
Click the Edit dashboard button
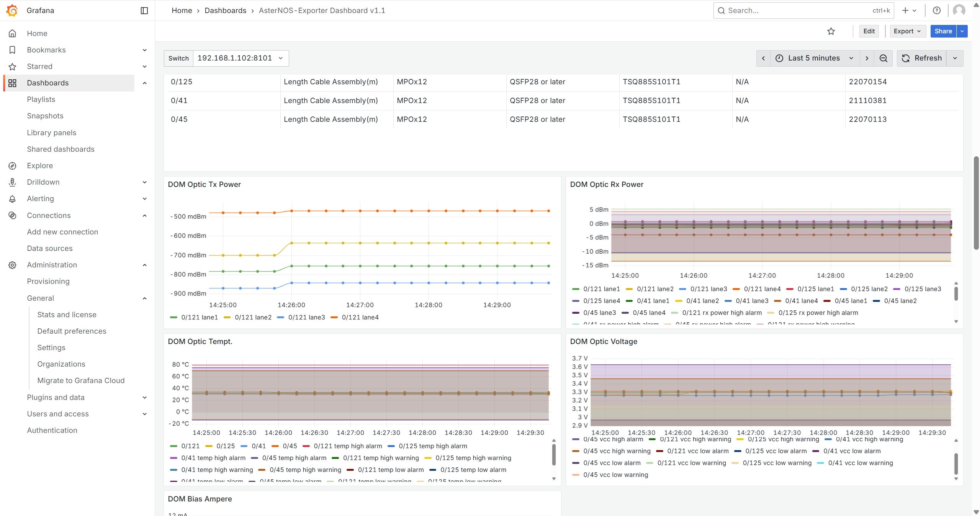click(x=869, y=31)
